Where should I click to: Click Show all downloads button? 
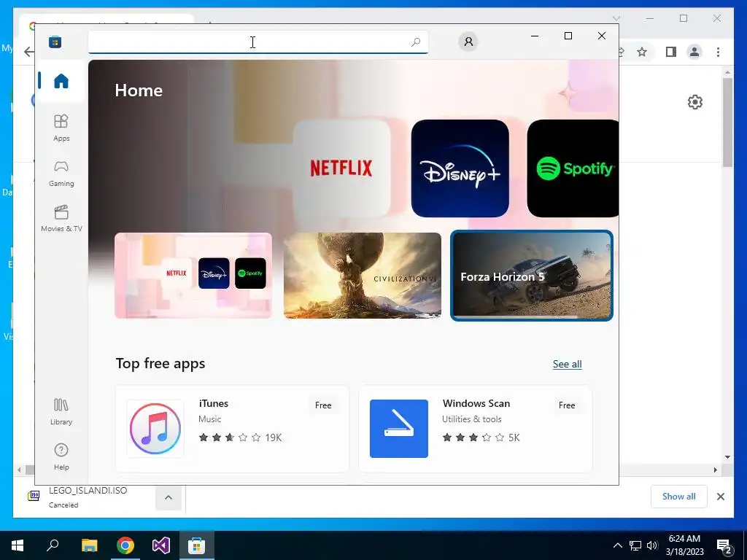(679, 497)
